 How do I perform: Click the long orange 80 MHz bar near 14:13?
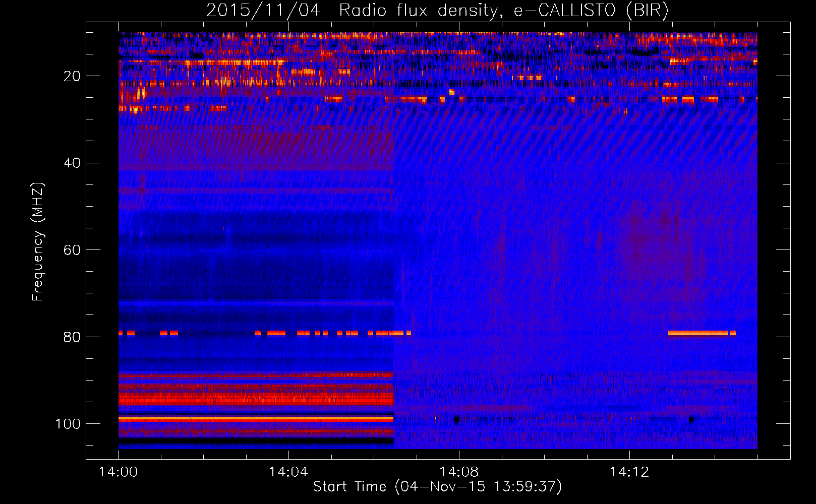(x=698, y=333)
